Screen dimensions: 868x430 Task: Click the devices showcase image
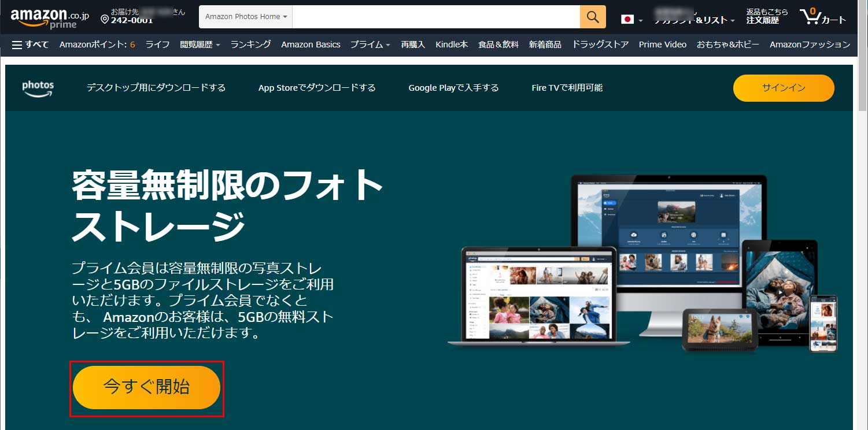pyautogui.click(x=642, y=263)
